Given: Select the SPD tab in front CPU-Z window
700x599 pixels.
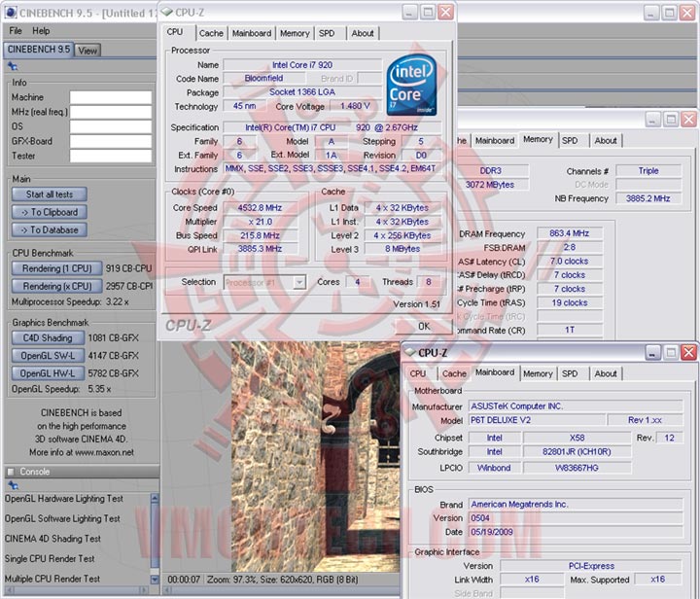Looking at the screenshot, I should click(x=327, y=33).
